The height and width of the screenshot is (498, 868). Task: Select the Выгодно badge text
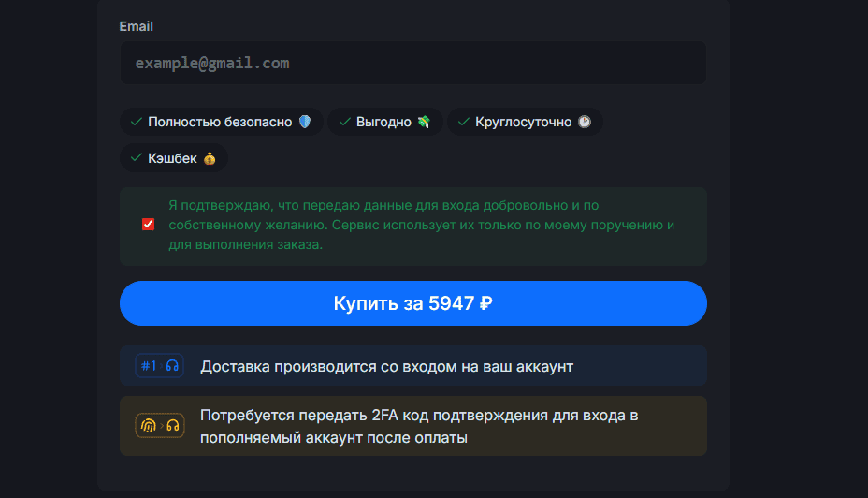pyautogui.click(x=383, y=122)
